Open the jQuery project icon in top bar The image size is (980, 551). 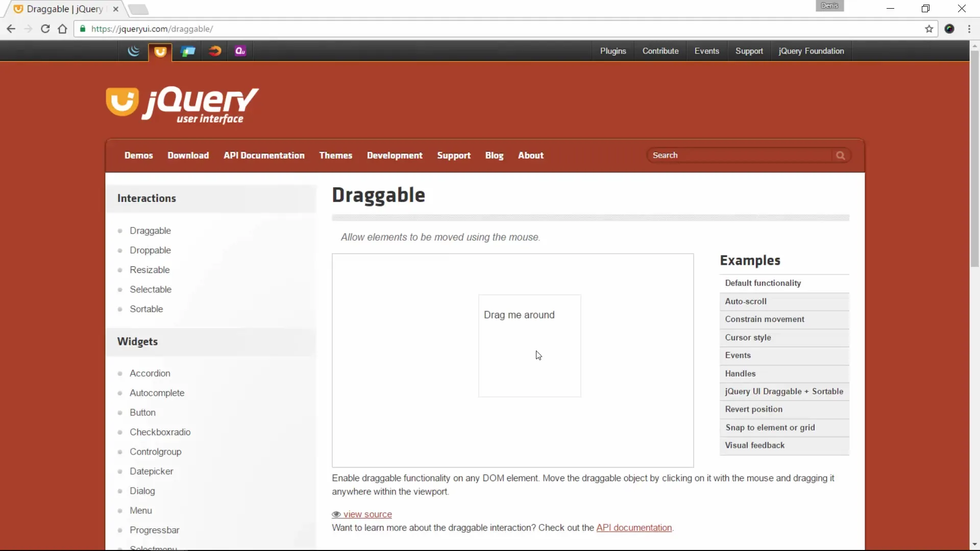coord(134,51)
